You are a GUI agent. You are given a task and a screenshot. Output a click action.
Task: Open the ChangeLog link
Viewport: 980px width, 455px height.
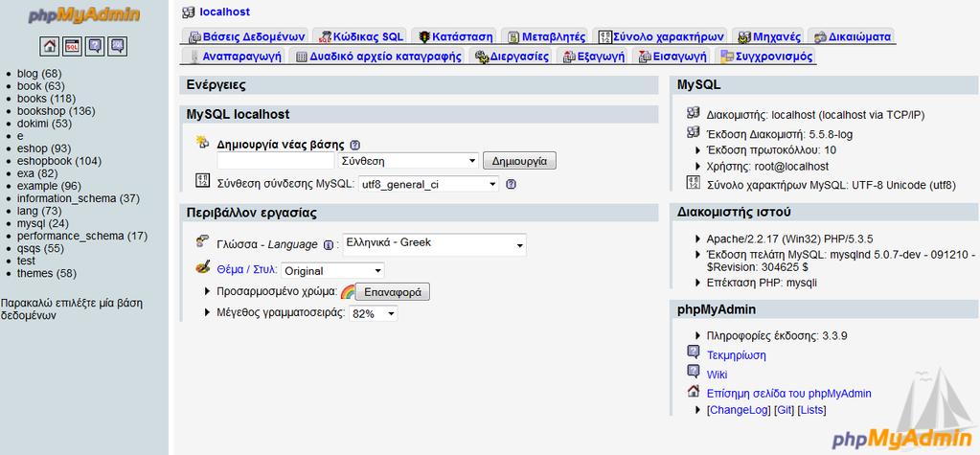(x=739, y=411)
